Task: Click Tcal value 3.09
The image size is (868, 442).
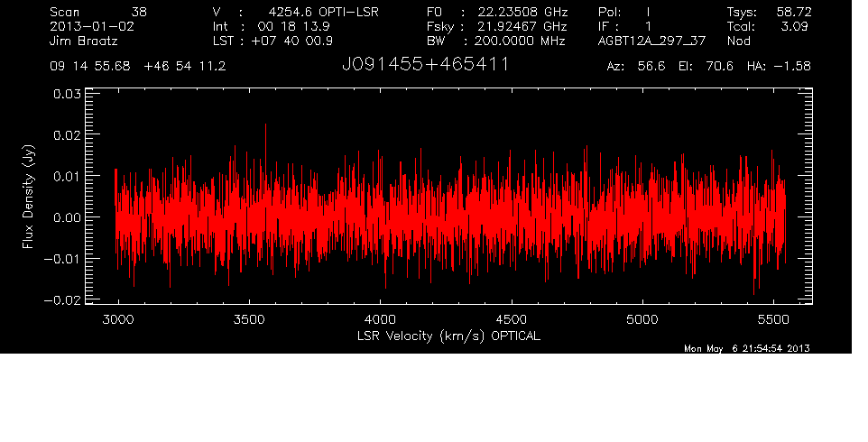Action: click(x=794, y=26)
